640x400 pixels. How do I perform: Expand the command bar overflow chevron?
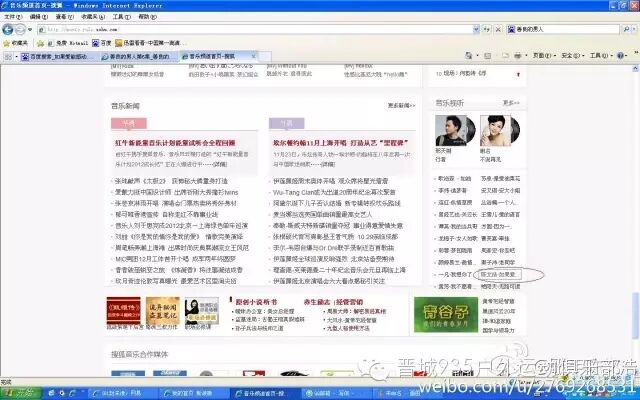point(636,53)
